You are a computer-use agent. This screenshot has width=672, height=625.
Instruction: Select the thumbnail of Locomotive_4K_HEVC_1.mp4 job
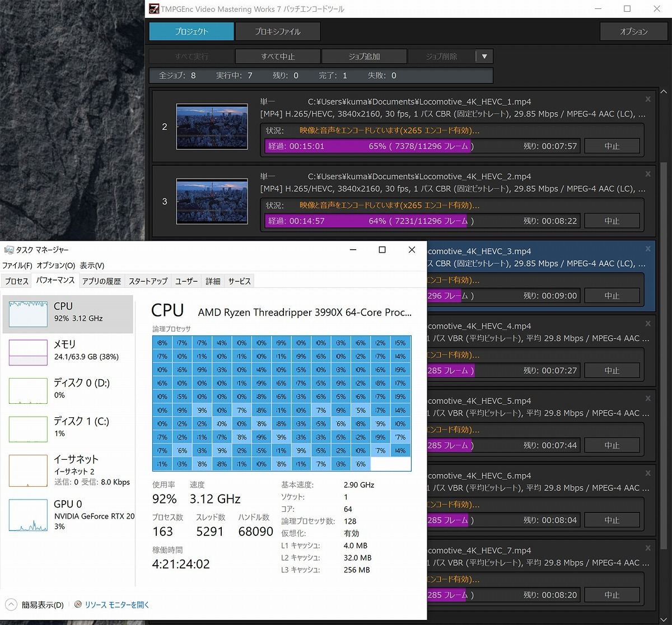pyautogui.click(x=212, y=127)
